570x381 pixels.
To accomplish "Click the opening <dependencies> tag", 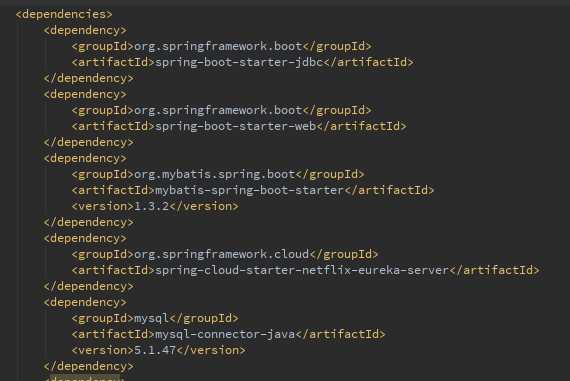I will point(64,14).
